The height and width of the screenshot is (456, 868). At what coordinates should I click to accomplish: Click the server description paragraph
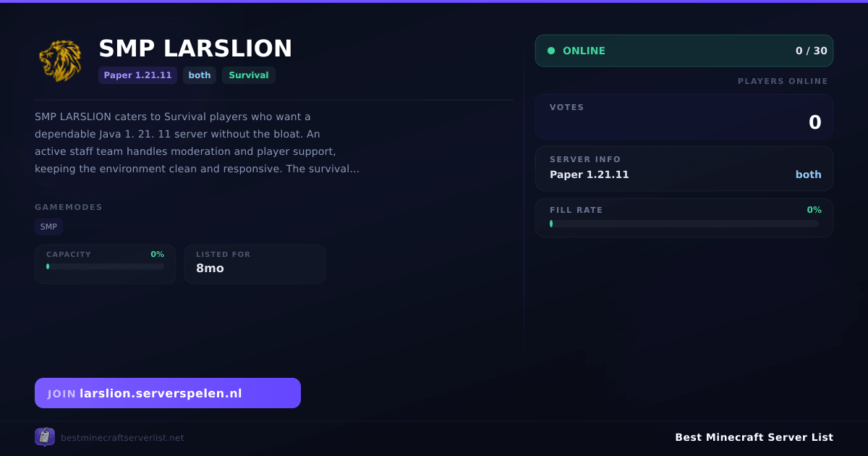point(197,143)
